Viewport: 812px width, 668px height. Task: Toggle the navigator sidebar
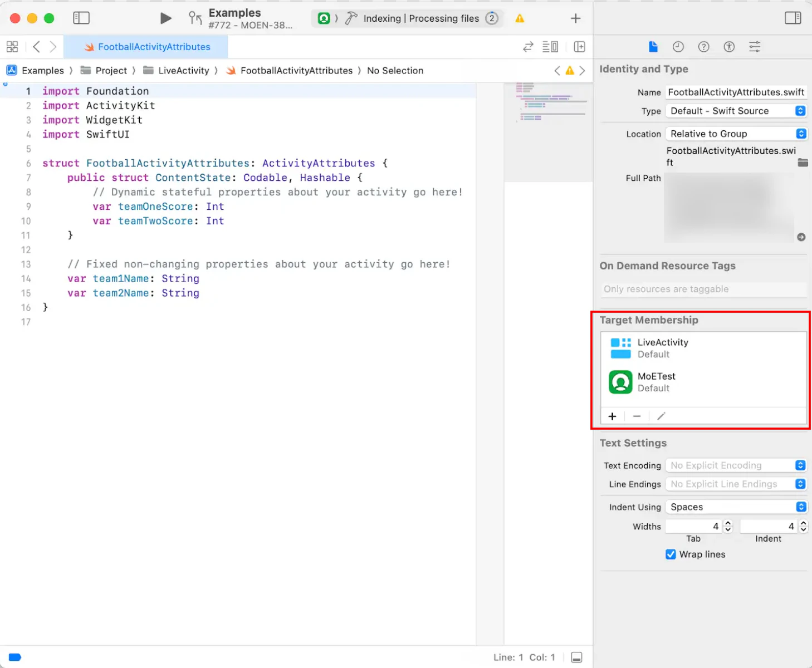coord(81,18)
